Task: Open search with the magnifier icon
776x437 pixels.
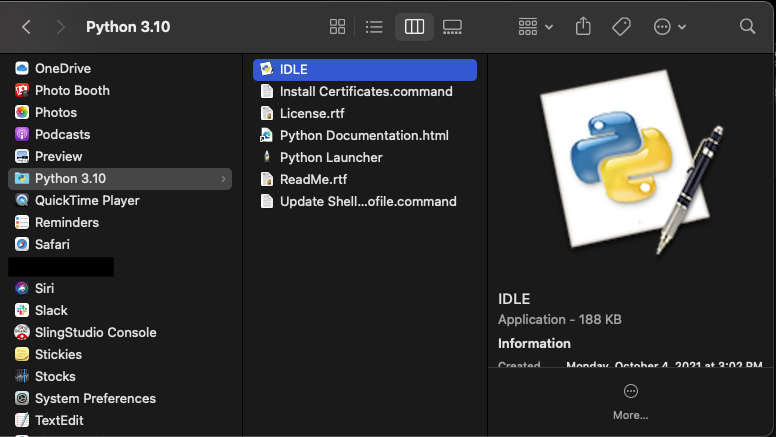Action: (x=747, y=27)
